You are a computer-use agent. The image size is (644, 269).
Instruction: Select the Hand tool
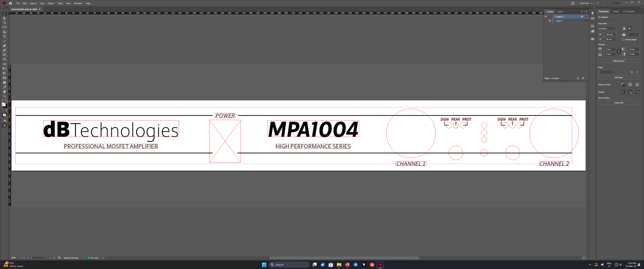[x=4, y=92]
